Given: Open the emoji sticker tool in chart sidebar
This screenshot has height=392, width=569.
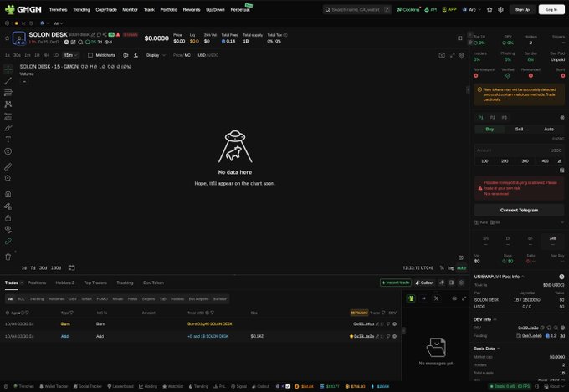Looking at the screenshot, I should point(8,151).
